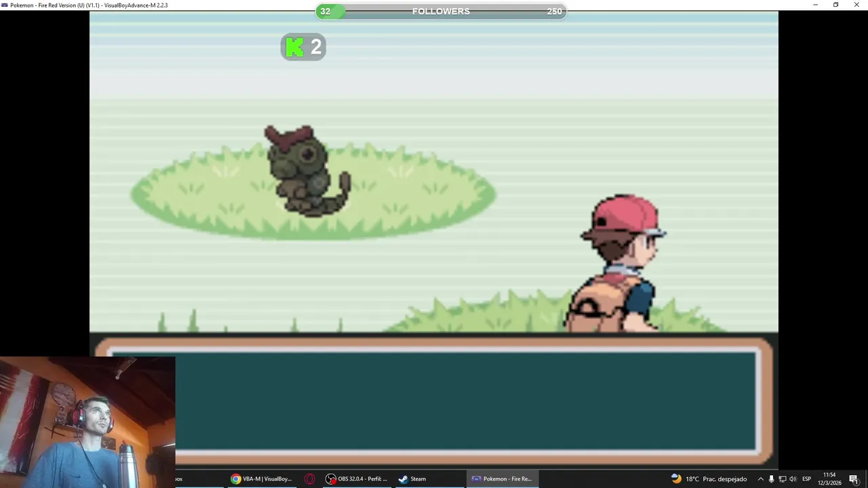The width and height of the screenshot is (868, 488).
Task: Open the volume speaker tray icon
Action: click(793, 479)
